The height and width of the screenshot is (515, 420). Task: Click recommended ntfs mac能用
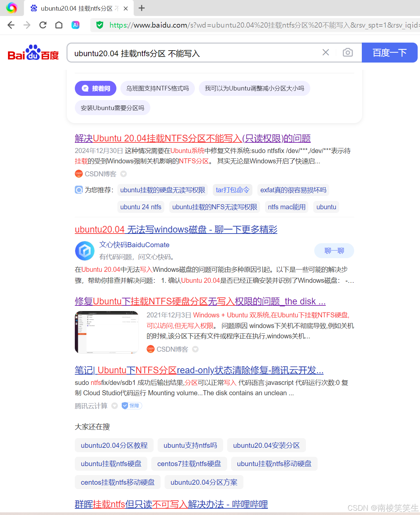pos(287,207)
